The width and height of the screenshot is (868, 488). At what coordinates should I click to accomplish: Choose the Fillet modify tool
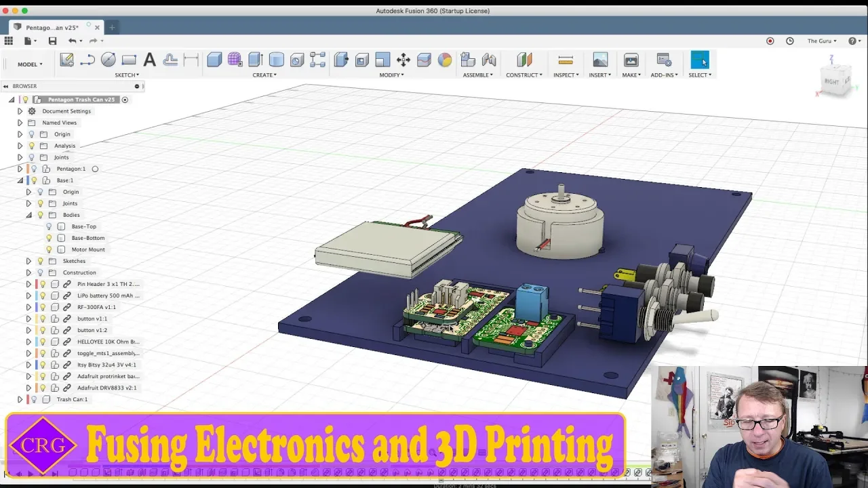(382, 60)
